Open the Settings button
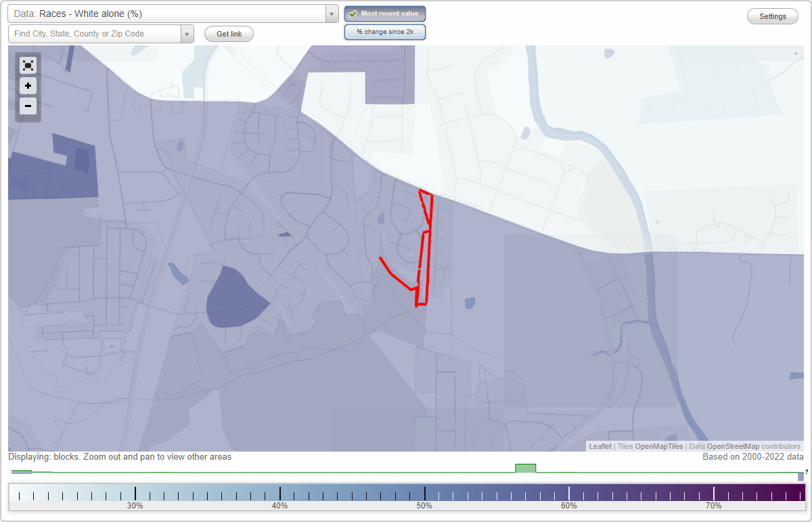812x522 pixels. [773, 17]
